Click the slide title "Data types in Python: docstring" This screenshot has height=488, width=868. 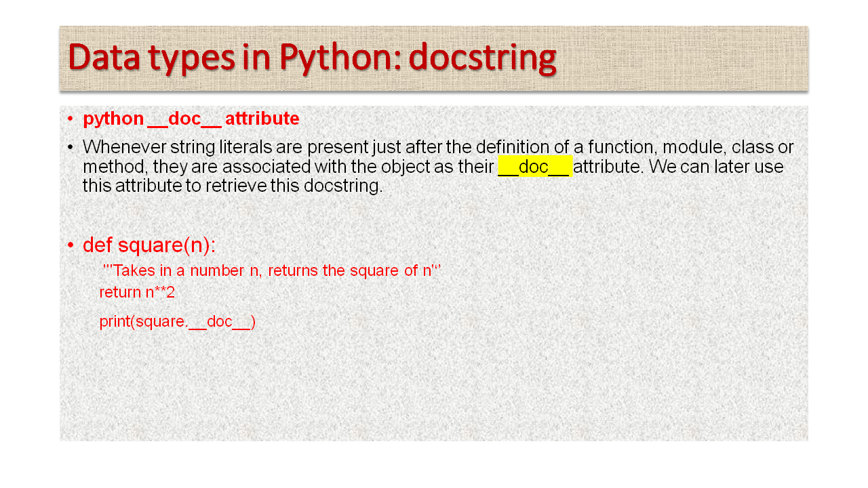312,58
